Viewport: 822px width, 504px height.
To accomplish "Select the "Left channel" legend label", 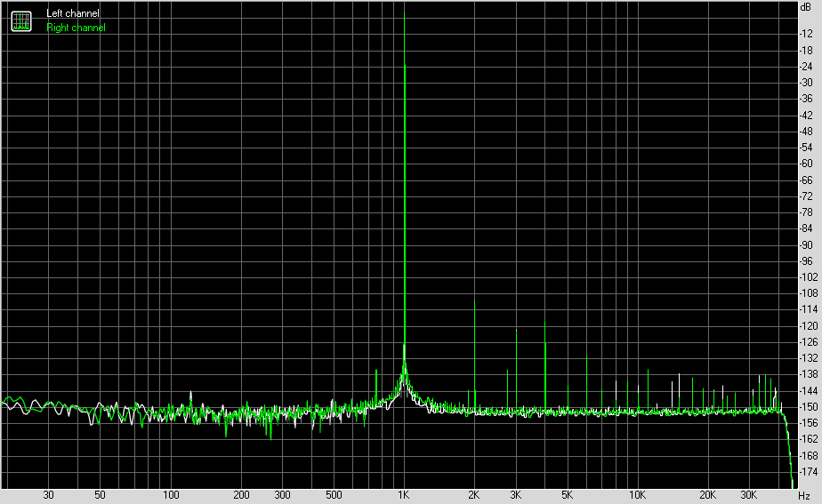I will coord(73,13).
